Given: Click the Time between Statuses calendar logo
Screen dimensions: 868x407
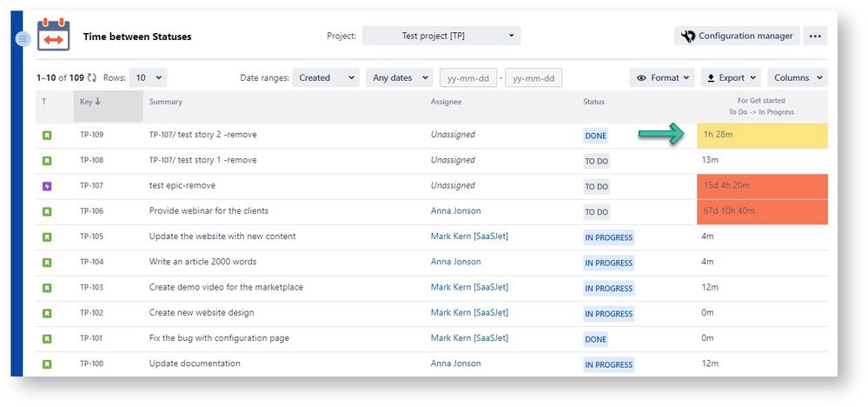Looking at the screenshot, I should (53, 34).
